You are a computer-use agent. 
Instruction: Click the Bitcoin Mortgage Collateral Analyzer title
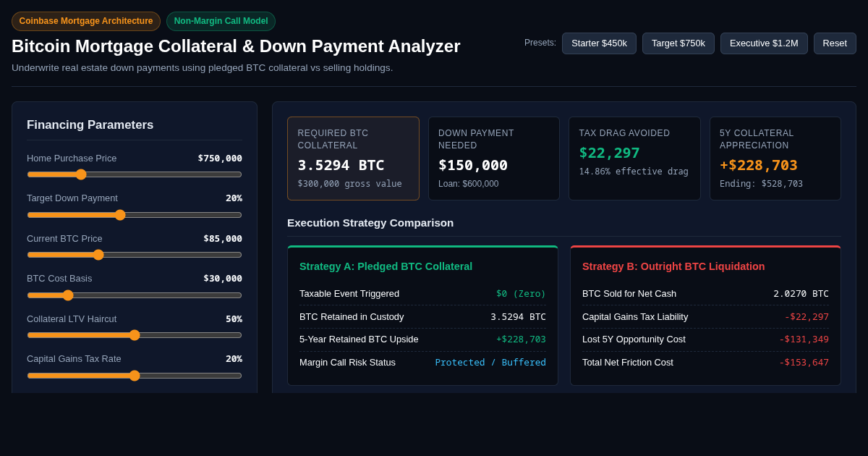(x=236, y=46)
